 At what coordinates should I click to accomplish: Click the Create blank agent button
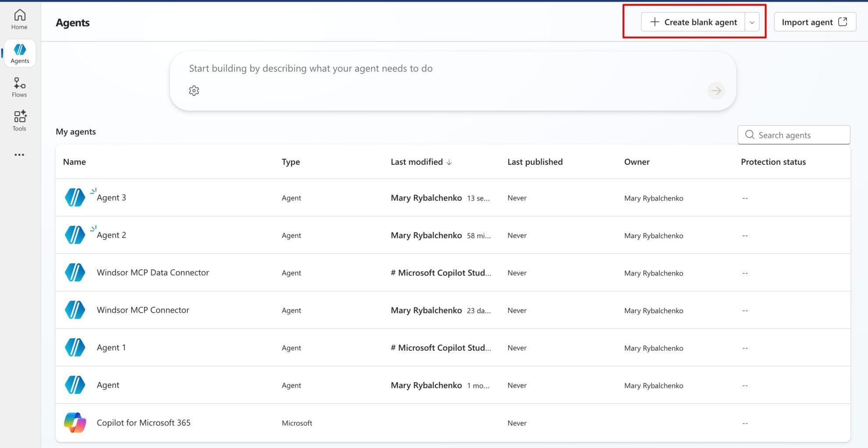click(693, 22)
